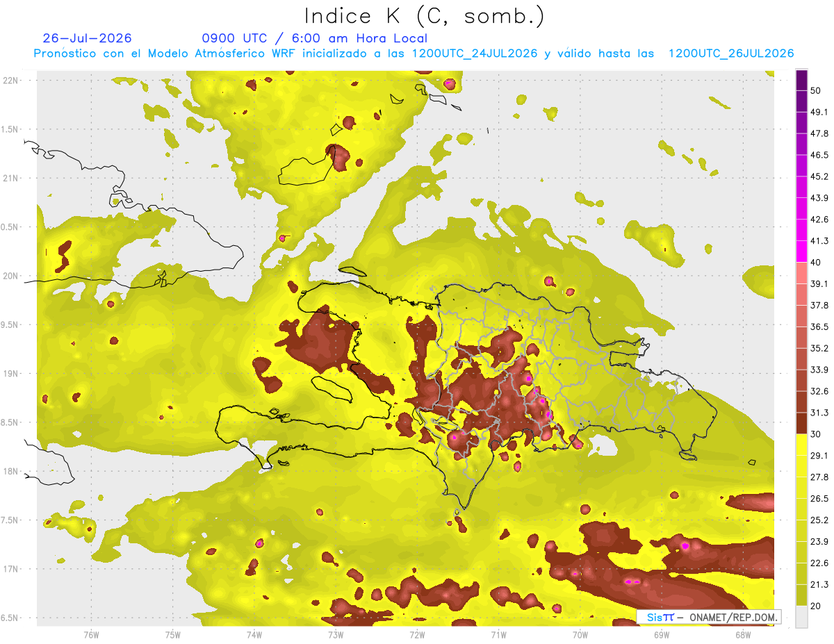Click the "SisTT - ONAMET/REP.DOM." credit label
This screenshot has width=834, height=644.
[710, 617]
